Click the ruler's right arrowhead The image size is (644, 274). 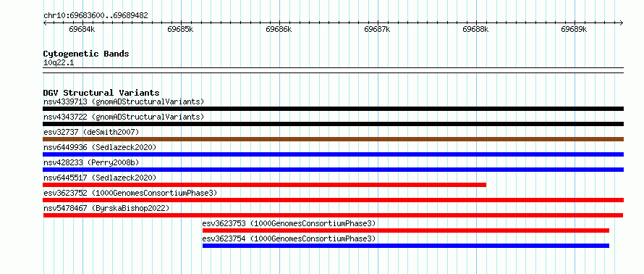622,22
